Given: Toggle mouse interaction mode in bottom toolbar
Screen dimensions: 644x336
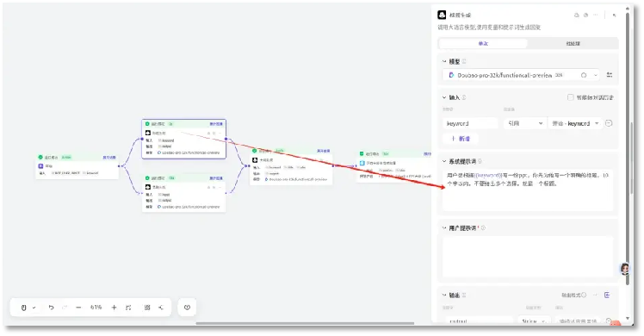Looking at the screenshot, I should click(x=23, y=308).
